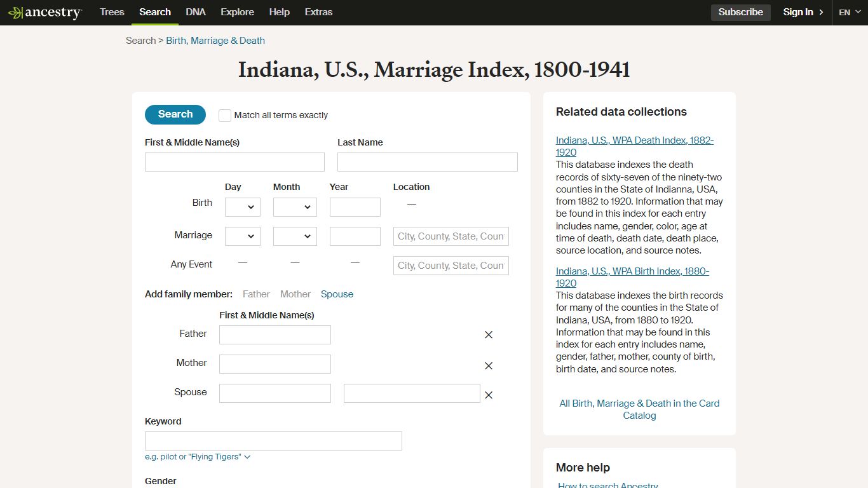
Task: Click the Mother name field
Action: pos(275,364)
